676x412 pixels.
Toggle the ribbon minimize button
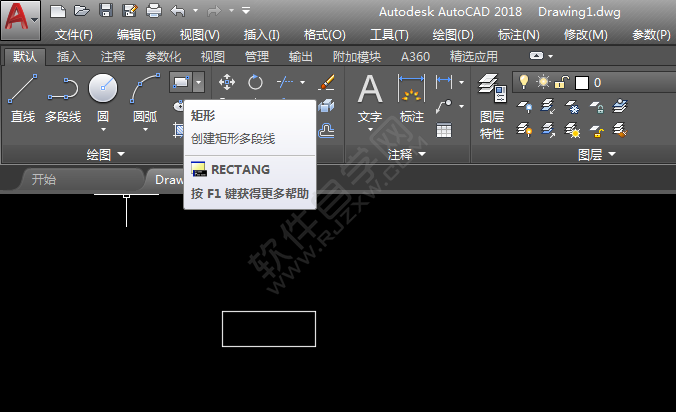pos(536,56)
